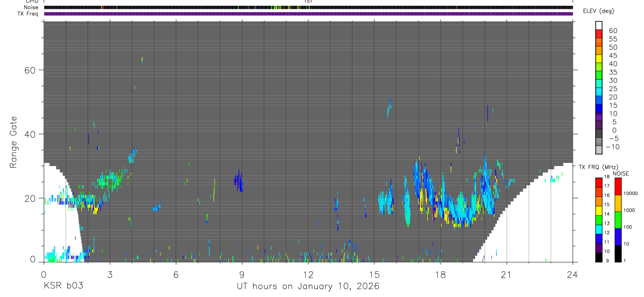Viewport: 644px width, 297px height.
Task: Select the red 18 MHz TX frequency swatch
Action: pos(599,182)
